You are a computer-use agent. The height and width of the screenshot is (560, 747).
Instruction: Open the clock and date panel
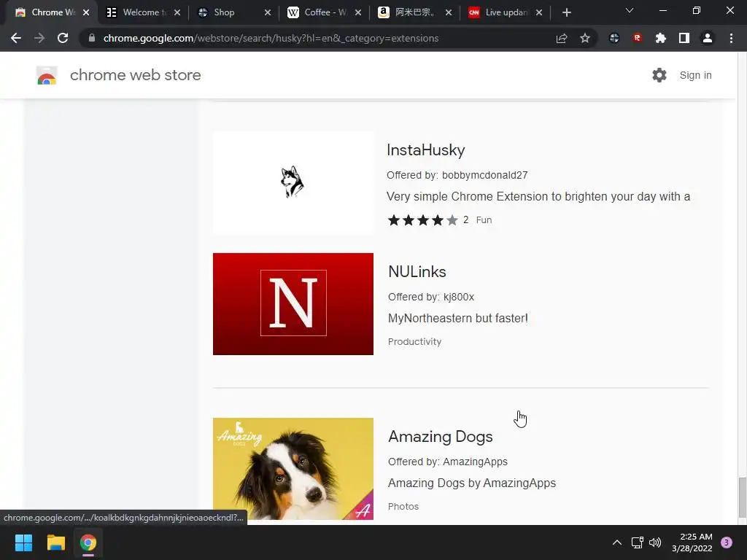click(692, 542)
